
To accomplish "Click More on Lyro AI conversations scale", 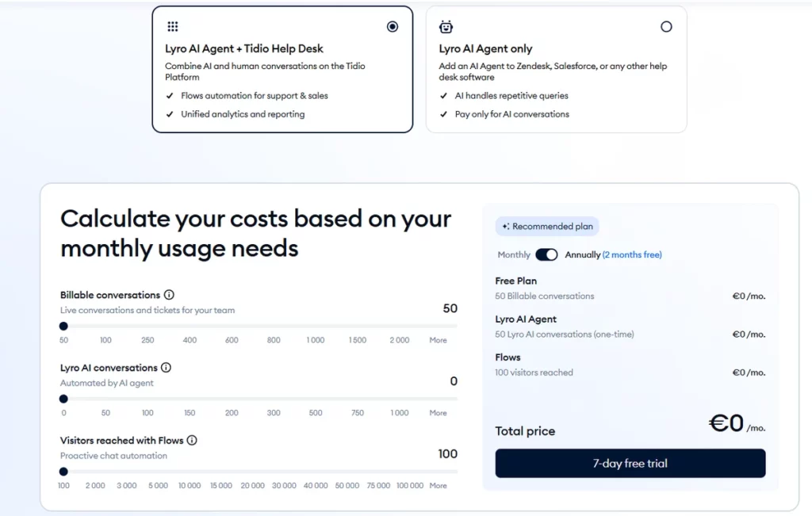I will (x=438, y=412).
